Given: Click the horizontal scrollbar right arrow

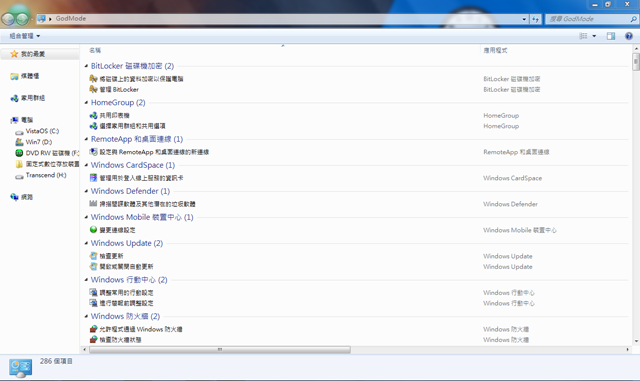Looking at the screenshot, I should point(627,350).
